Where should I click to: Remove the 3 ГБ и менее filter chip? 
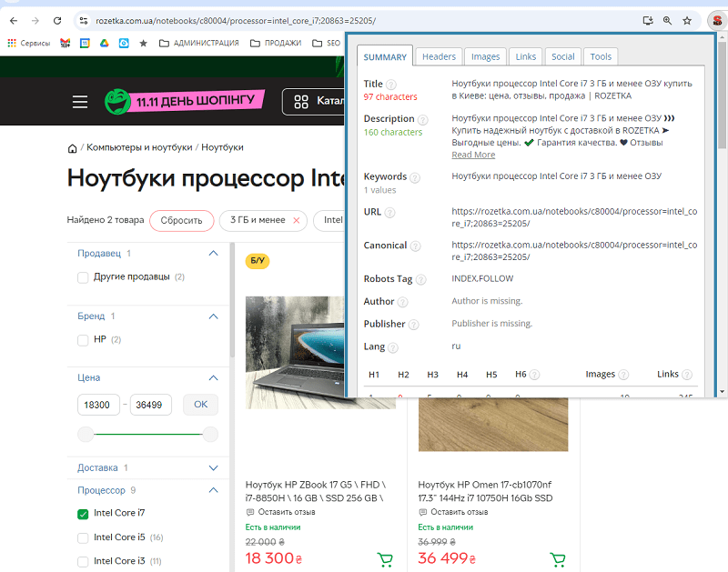tap(297, 220)
